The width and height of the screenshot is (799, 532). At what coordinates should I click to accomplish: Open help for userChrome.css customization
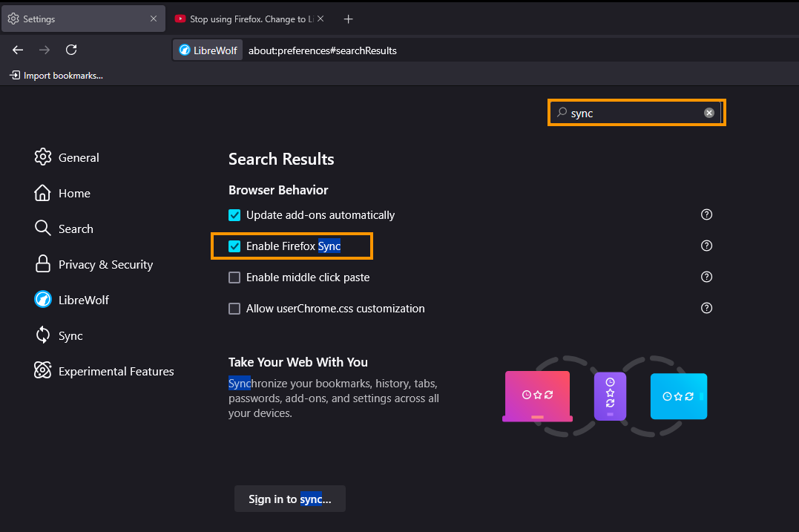click(706, 308)
